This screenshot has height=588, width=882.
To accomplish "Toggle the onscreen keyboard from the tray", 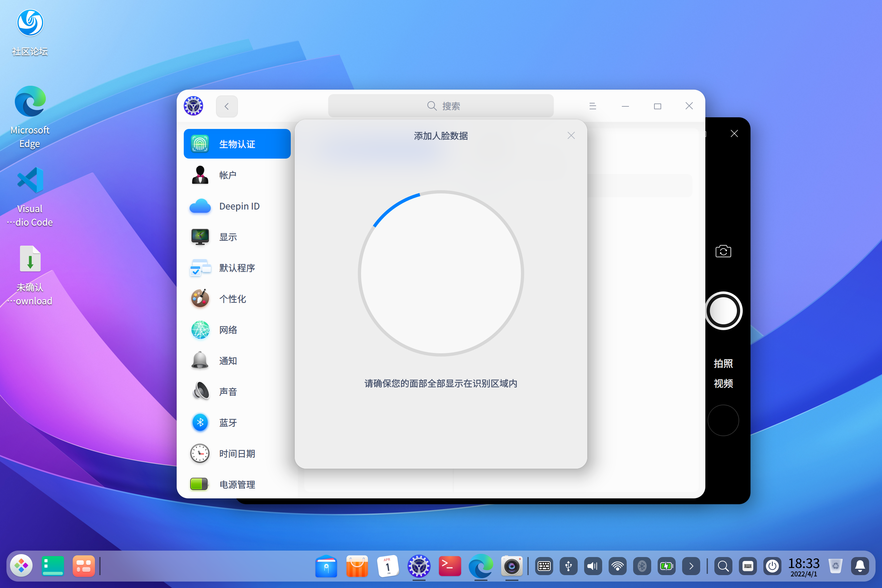I will [544, 566].
